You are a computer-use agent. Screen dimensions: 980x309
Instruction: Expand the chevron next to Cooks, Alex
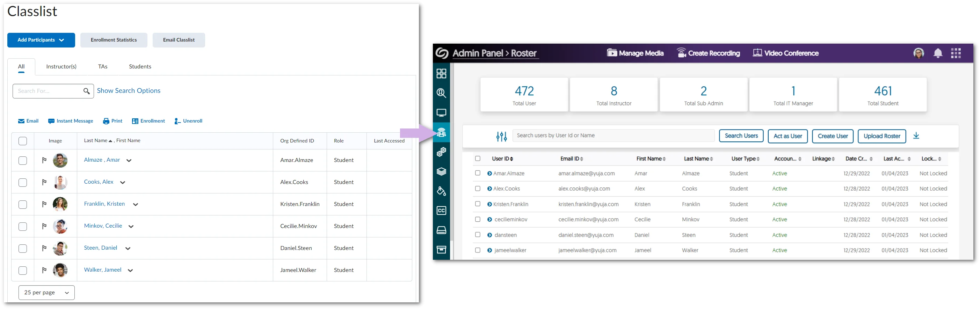coord(123,183)
